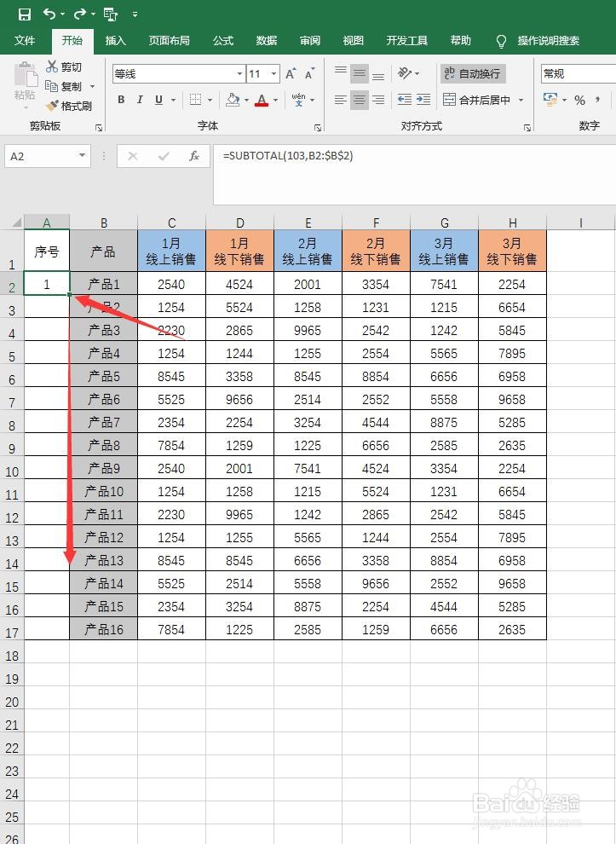Screen dimensions: 616x844
Task: Decrease indent icon
Action: (x=405, y=100)
